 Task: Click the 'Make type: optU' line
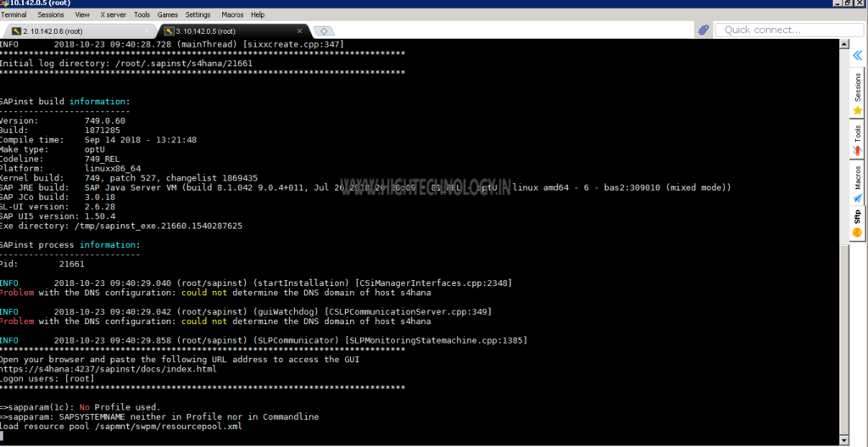tap(53, 149)
